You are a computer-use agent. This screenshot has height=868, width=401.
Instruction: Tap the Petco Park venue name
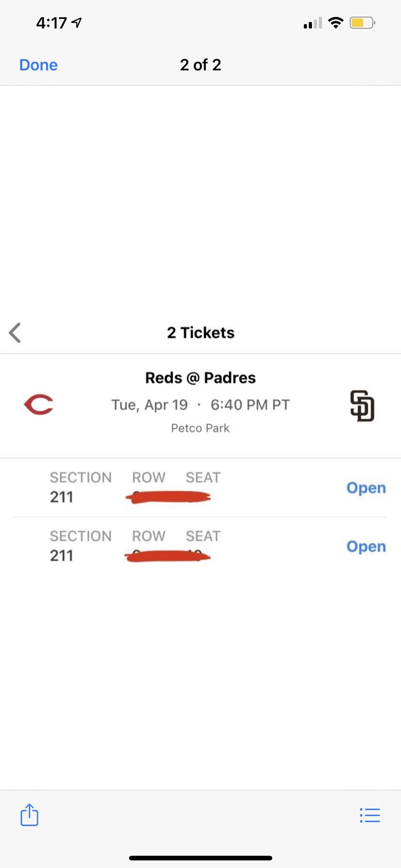pos(200,428)
